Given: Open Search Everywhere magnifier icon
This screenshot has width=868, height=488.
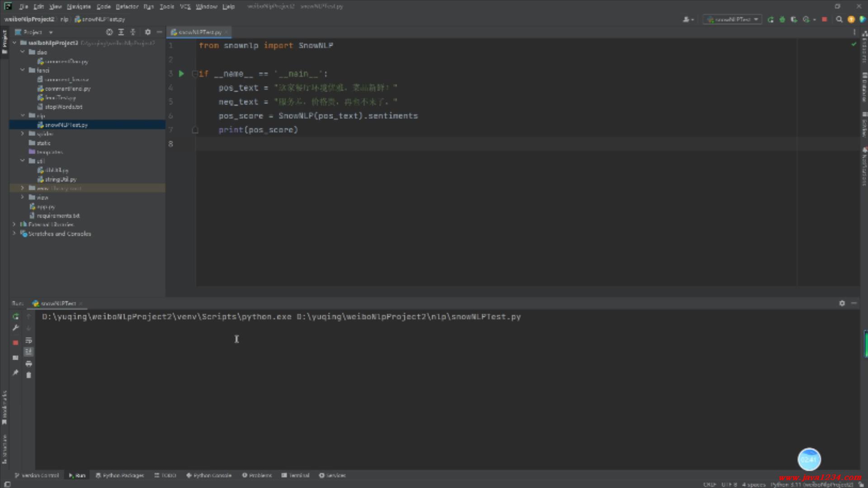Looking at the screenshot, I should pos(839,19).
